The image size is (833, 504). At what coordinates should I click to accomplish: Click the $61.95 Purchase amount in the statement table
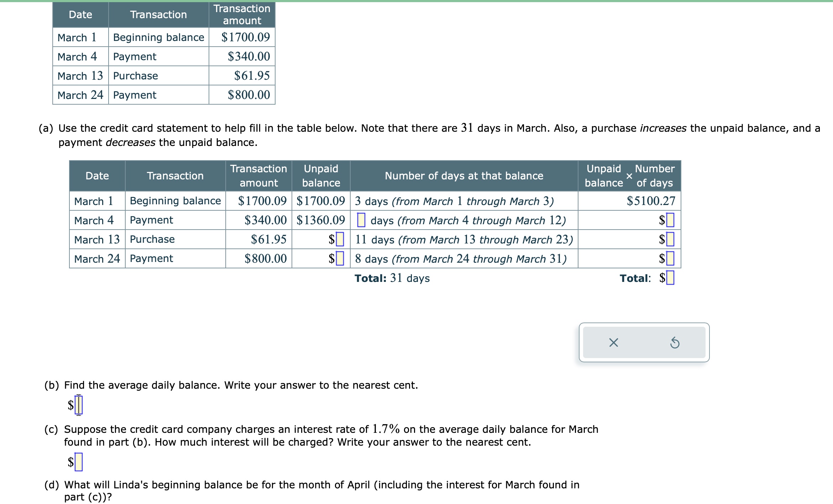(x=252, y=75)
